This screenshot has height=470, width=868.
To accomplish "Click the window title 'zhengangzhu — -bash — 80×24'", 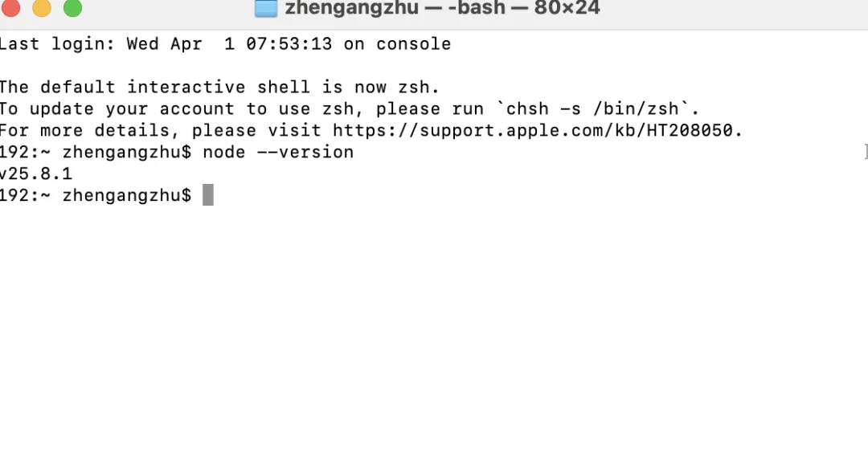I will 442,8.
